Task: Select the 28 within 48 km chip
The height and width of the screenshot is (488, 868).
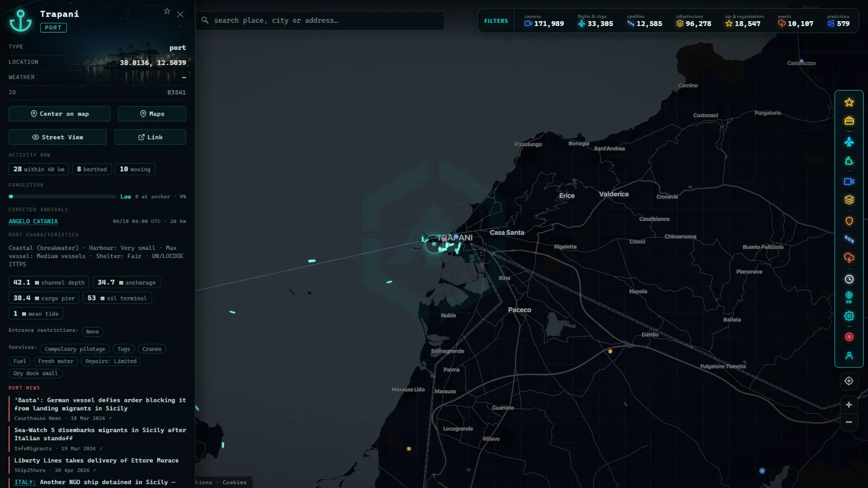Action: 39,169
